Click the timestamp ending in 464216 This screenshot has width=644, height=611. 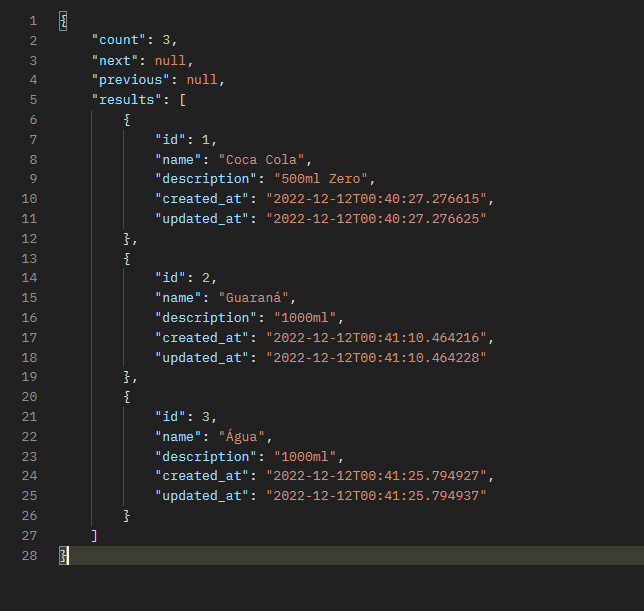pyautogui.click(x=378, y=337)
